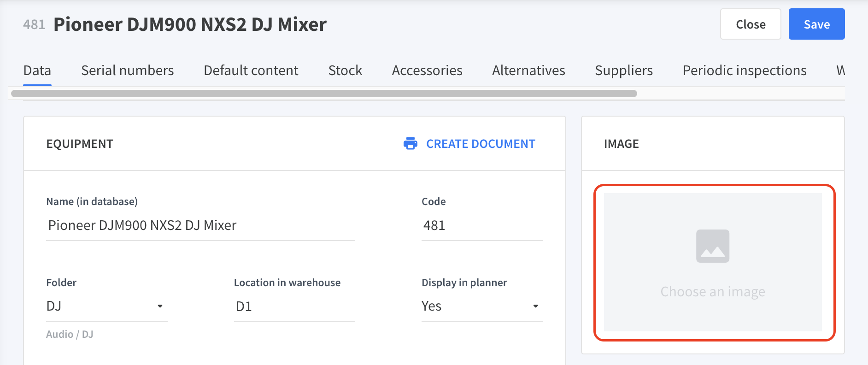Click the image placeholder icon
This screenshot has width=868, height=365.
pyautogui.click(x=712, y=246)
